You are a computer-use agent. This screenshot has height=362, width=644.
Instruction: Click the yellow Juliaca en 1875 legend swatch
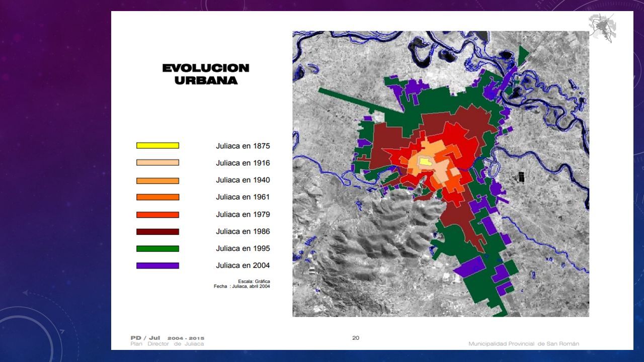click(157, 145)
